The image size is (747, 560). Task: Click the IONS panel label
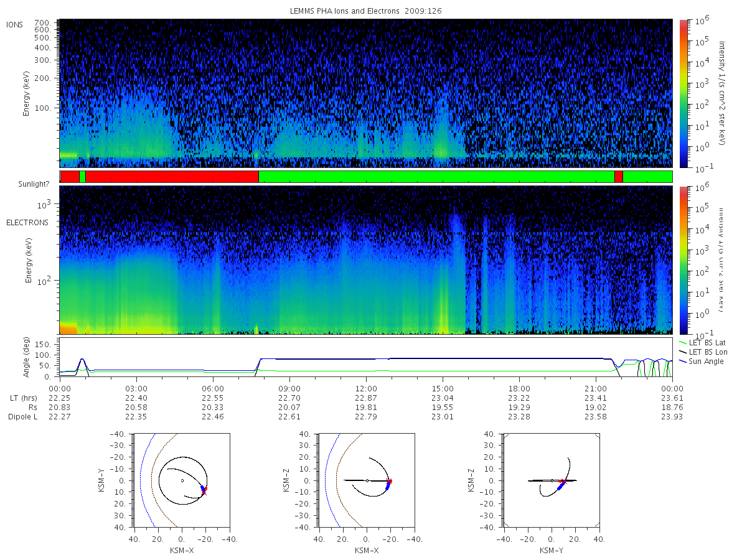click(16, 24)
